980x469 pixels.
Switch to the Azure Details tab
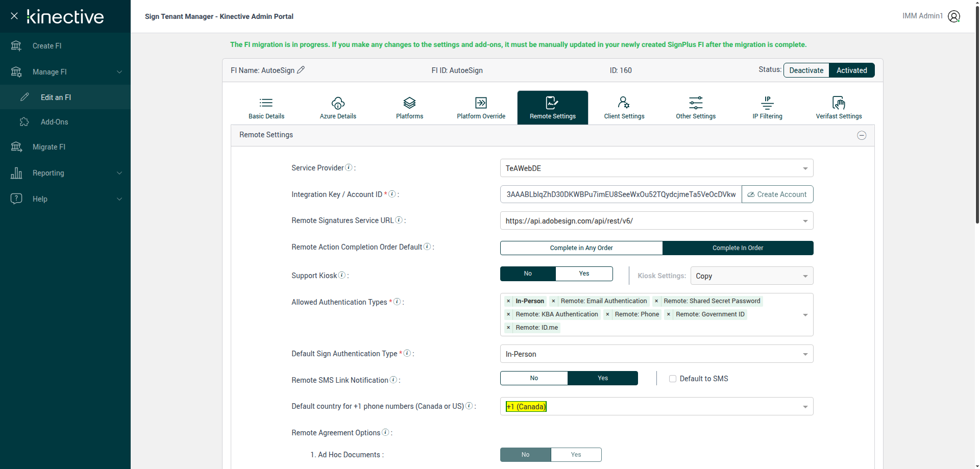(x=338, y=108)
